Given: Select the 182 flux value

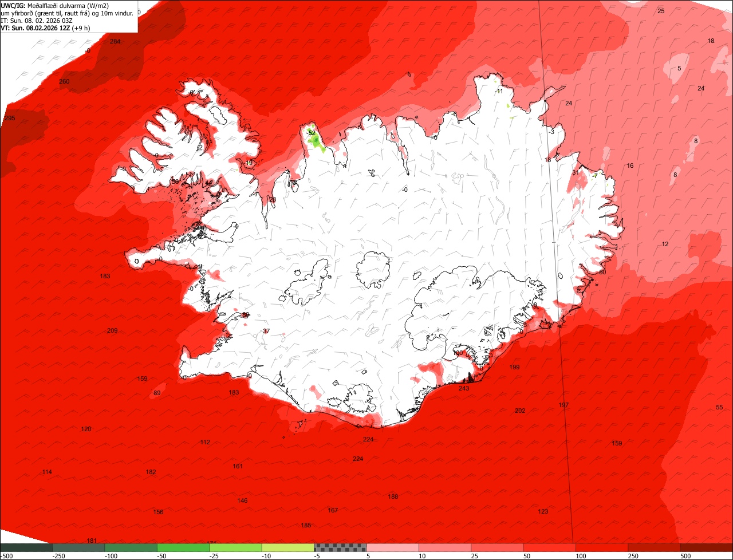Looking at the screenshot, I should pyautogui.click(x=151, y=472).
